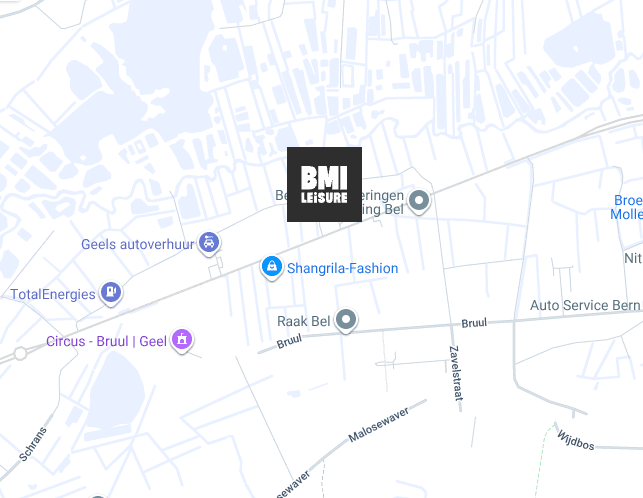643x498 pixels.
Task: Click the BMI Leisure logo marker
Action: coord(324,184)
